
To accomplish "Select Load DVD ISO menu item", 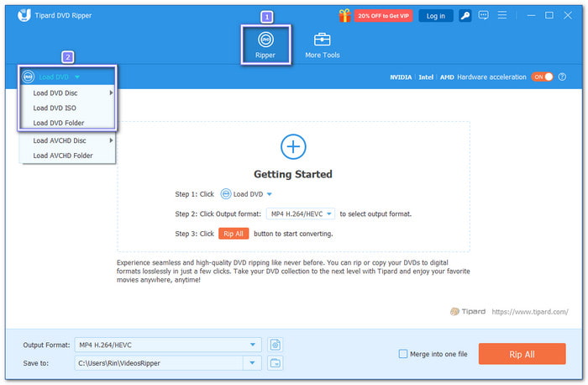I will click(x=55, y=108).
